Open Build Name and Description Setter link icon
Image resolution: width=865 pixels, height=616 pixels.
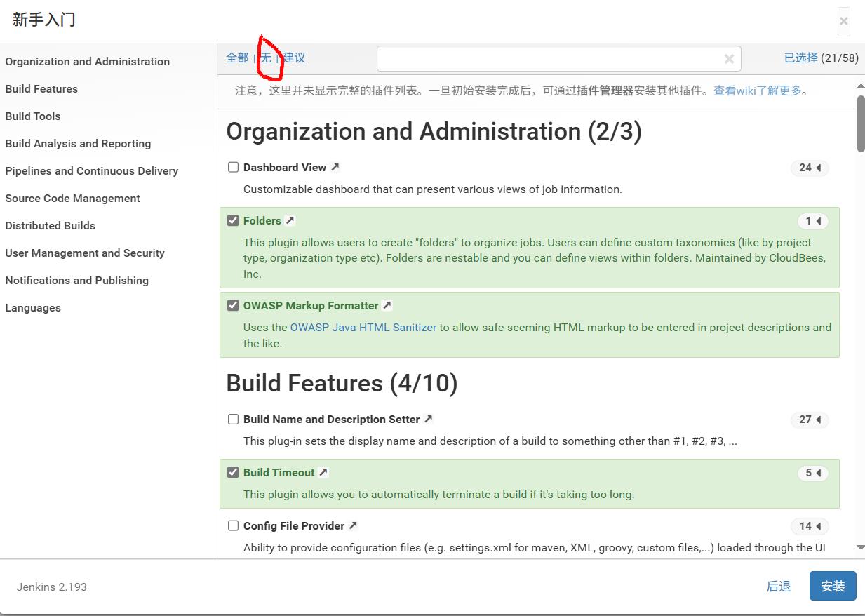point(429,419)
